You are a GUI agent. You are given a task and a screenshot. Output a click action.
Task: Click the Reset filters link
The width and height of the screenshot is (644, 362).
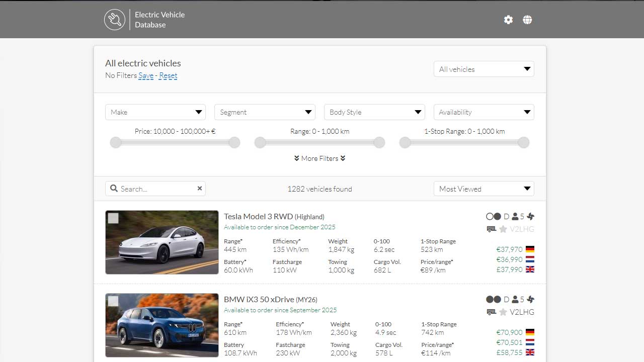[x=168, y=75]
